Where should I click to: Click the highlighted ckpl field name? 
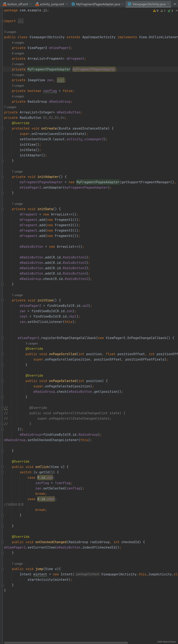tap(61, 80)
